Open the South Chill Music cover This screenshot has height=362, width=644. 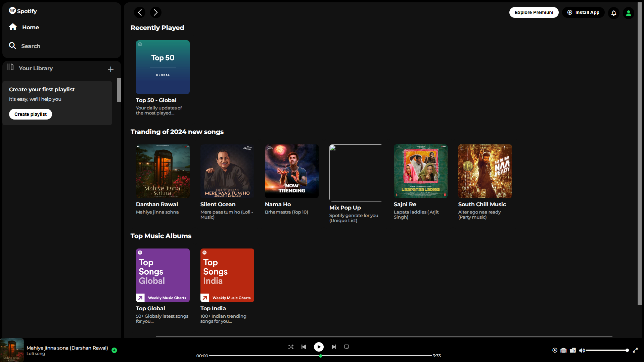[485, 171]
